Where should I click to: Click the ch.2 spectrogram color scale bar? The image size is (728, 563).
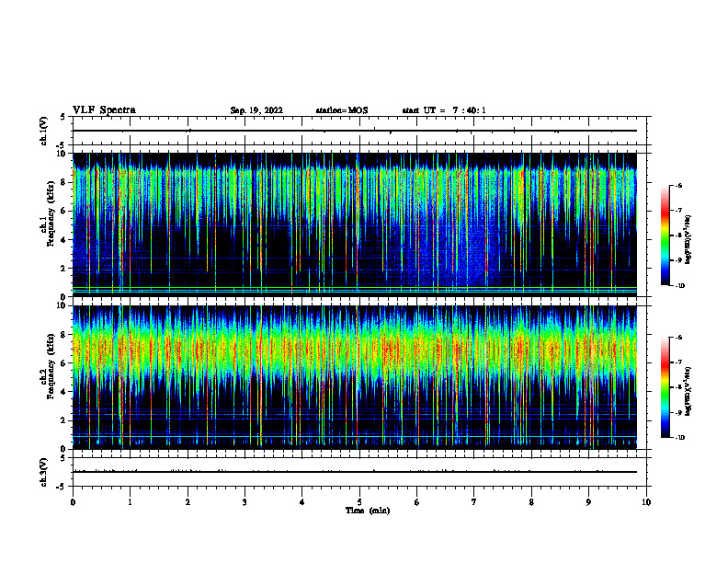(665, 387)
